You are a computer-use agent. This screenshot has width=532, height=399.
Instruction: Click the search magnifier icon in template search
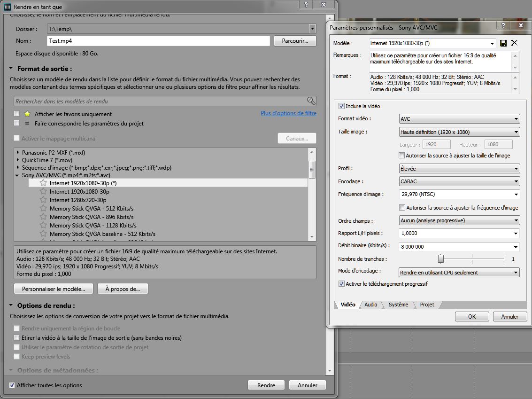click(311, 101)
